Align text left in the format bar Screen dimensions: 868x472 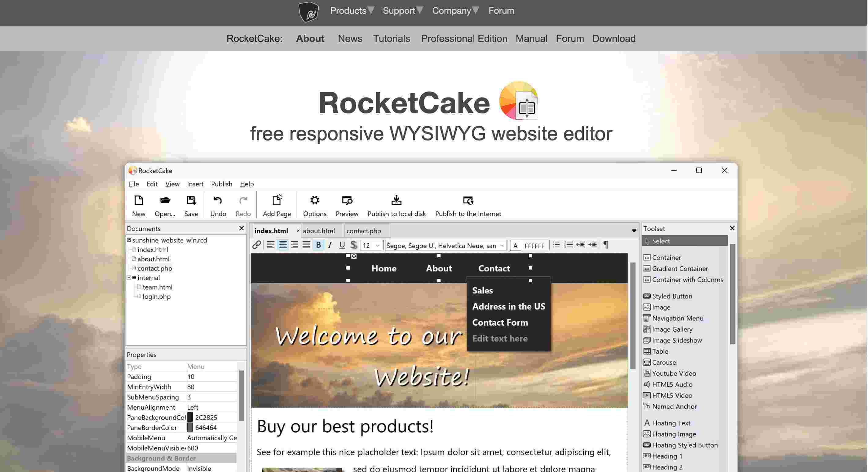270,245
